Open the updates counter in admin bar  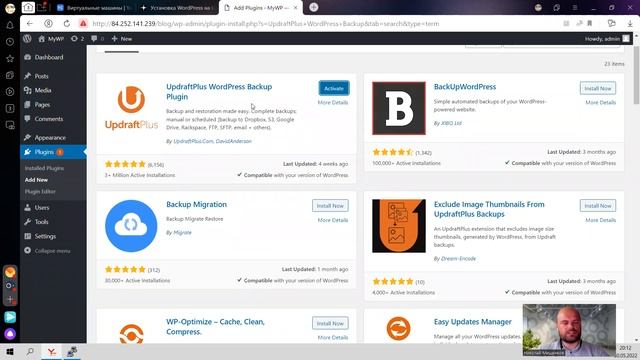(x=77, y=39)
